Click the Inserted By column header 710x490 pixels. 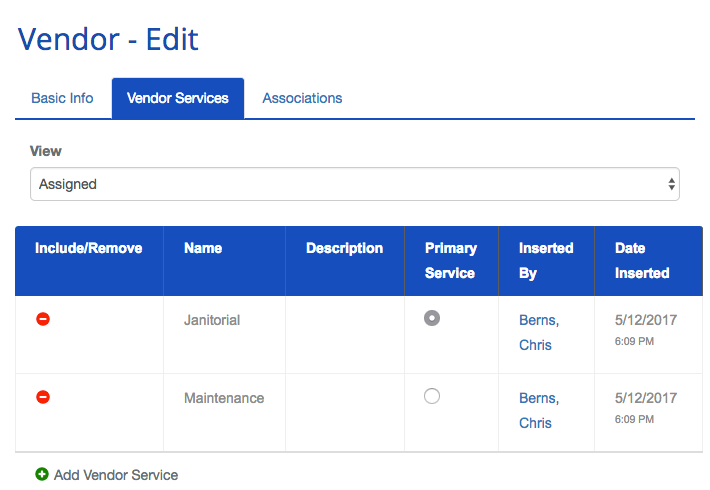(x=546, y=260)
